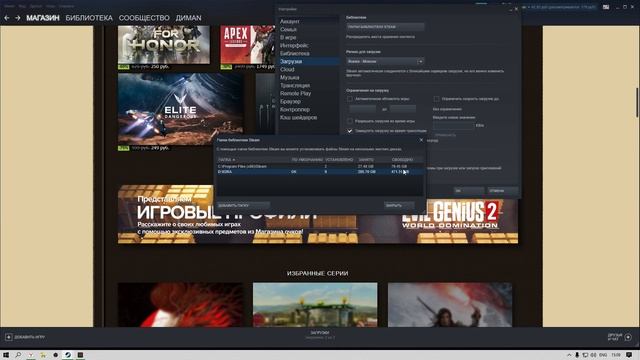
Task: Click Отмена in the settings window
Action: click(503, 191)
